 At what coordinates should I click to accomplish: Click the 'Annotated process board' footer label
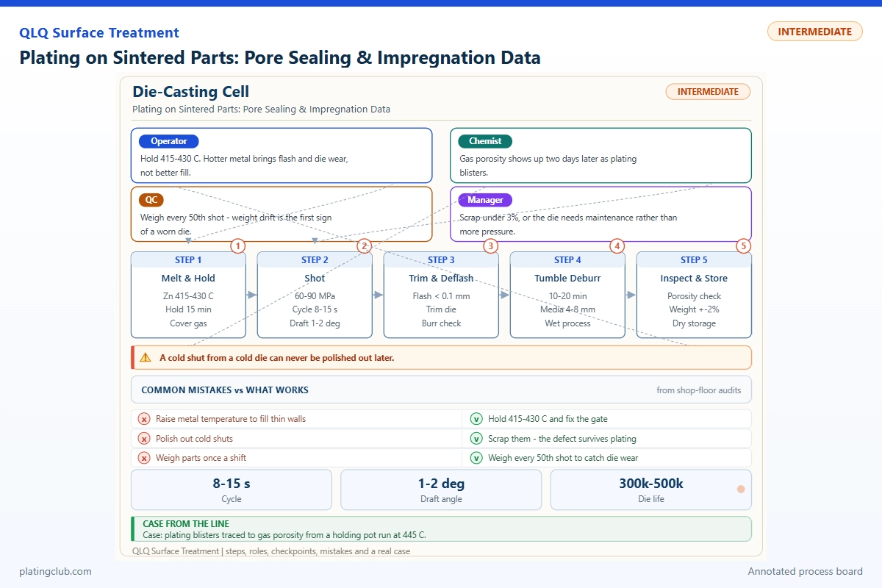click(x=806, y=571)
